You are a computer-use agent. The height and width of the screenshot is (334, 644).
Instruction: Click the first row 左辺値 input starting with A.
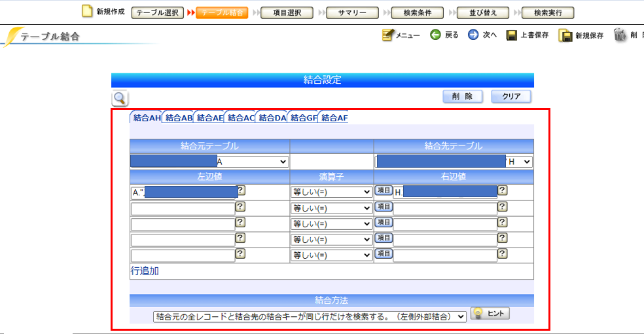click(183, 193)
